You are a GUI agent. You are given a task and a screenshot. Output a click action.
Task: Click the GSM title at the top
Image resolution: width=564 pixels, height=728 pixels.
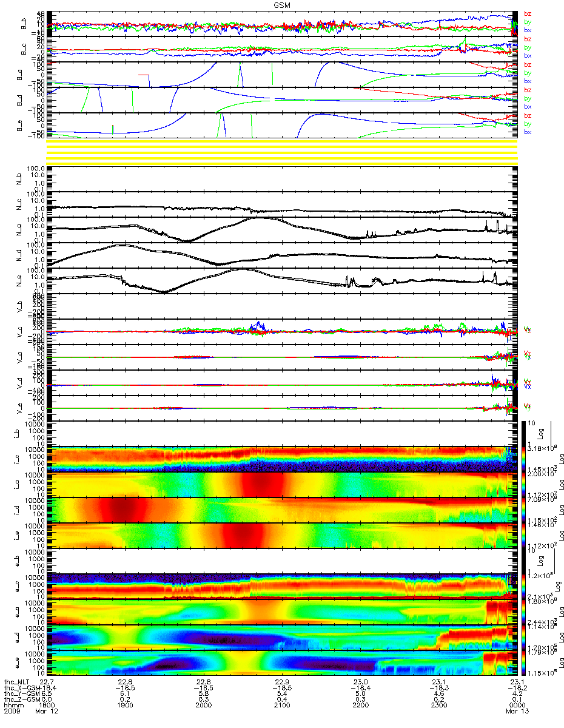(281, 5)
